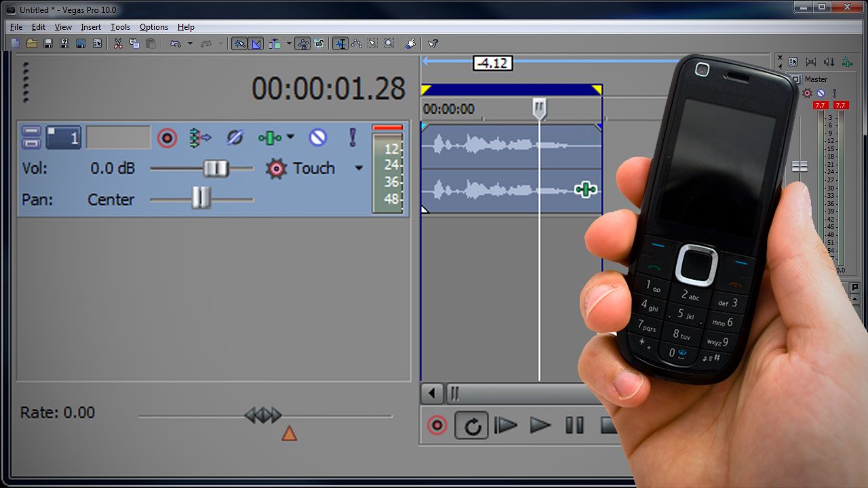Invert the phase of track 1
This screenshot has width=868, height=488.
tap(235, 138)
